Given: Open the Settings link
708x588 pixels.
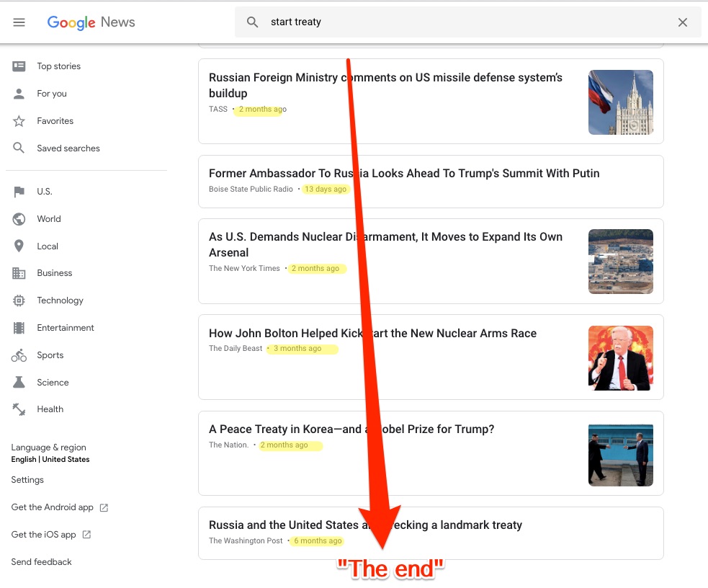Looking at the screenshot, I should (27, 480).
